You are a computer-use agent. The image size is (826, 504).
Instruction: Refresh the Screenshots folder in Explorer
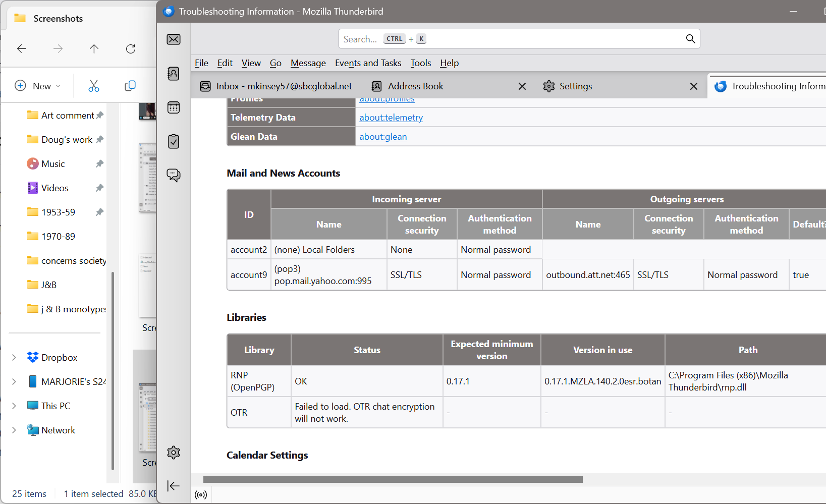click(131, 49)
